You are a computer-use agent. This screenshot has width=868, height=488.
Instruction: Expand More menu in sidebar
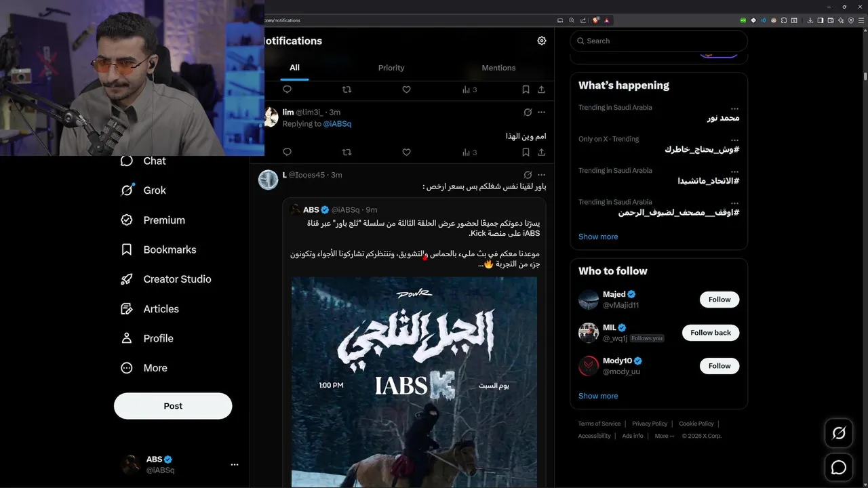143,368
